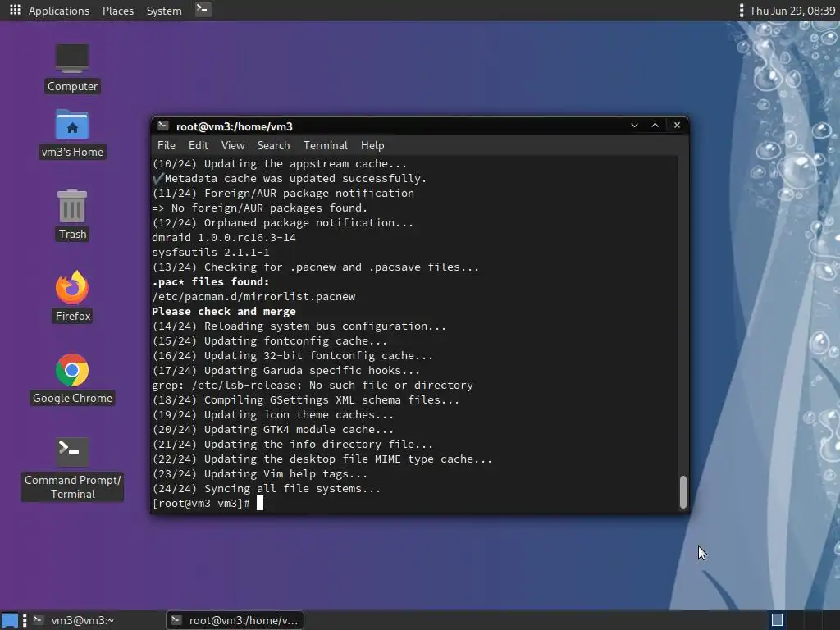Click 'sysfsutils 2.1.1-1' line
This screenshot has width=840, height=630.
pyautogui.click(x=211, y=253)
